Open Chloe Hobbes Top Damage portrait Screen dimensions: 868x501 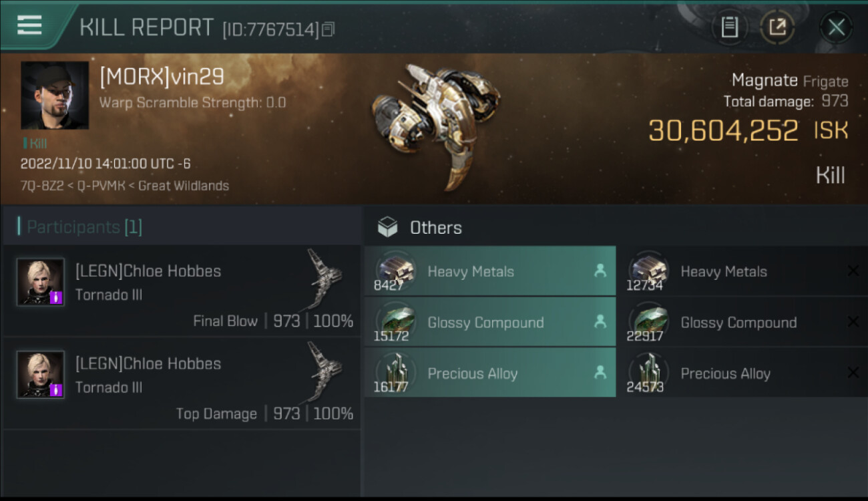[41, 374]
